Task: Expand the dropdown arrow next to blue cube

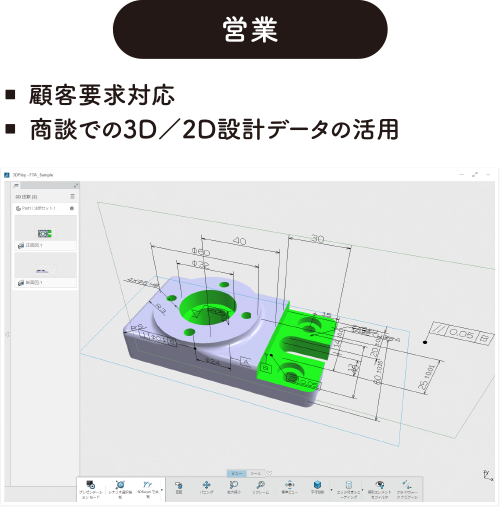Action: (331, 490)
